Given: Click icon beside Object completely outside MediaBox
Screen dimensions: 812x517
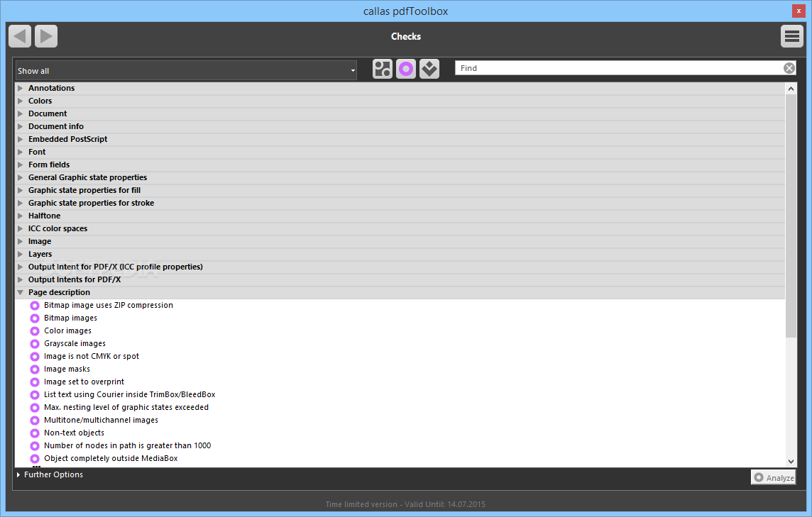Looking at the screenshot, I should coord(35,459).
